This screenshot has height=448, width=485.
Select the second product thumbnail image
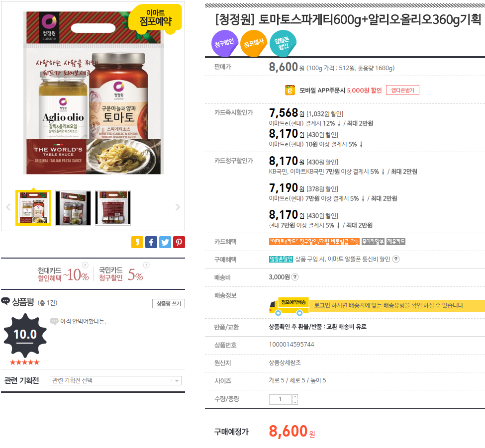tap(73, 208)
